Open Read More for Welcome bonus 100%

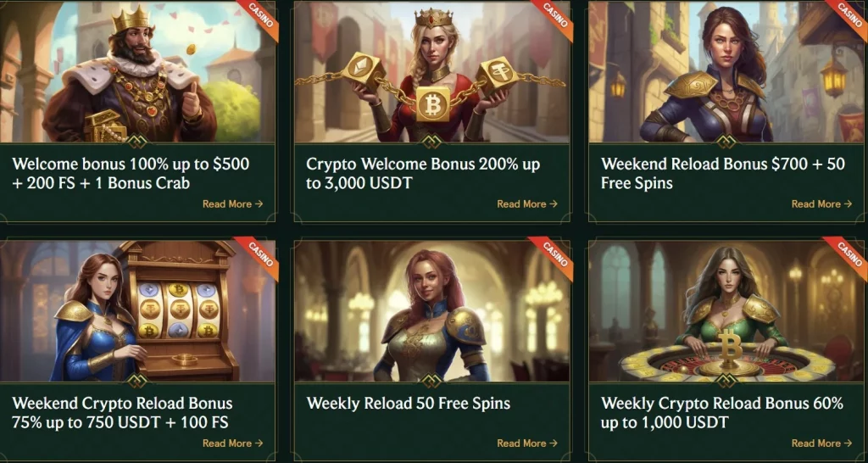232,204
